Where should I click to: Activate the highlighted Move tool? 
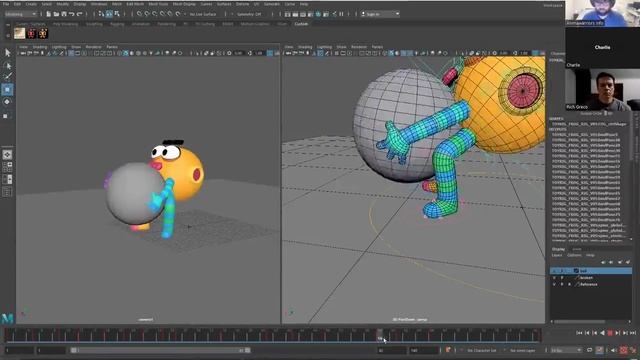click(7, 89)
